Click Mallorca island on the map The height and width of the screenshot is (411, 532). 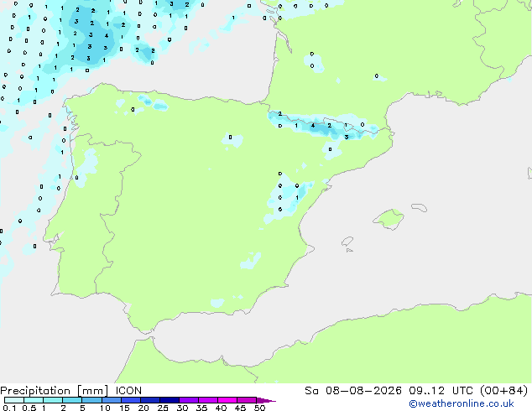[x=389, y=220]
